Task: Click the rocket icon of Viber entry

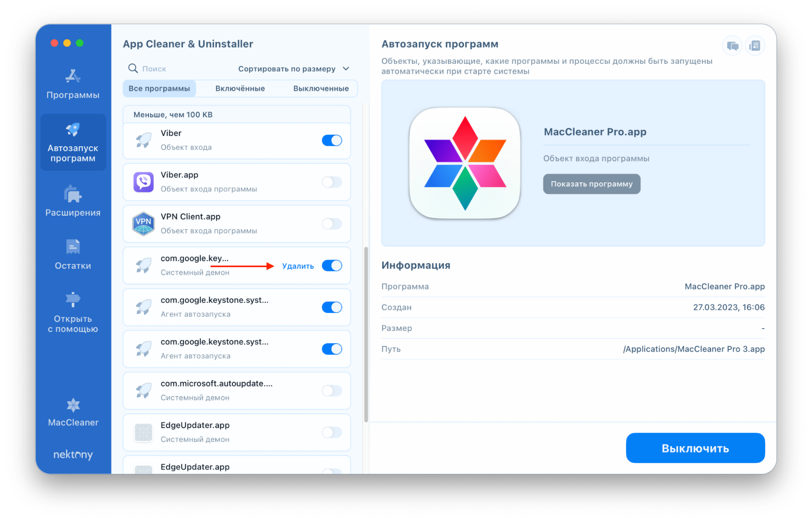Action: pos(143,140)
